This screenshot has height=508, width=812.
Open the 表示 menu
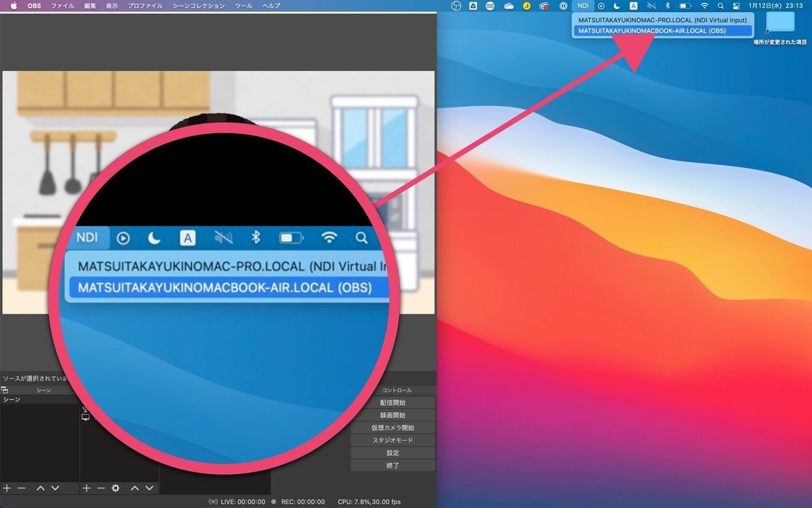(112, 5)
